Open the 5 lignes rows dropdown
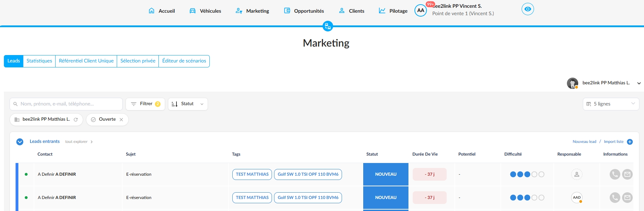The image size is (644, 211). (x=611, y=104)
